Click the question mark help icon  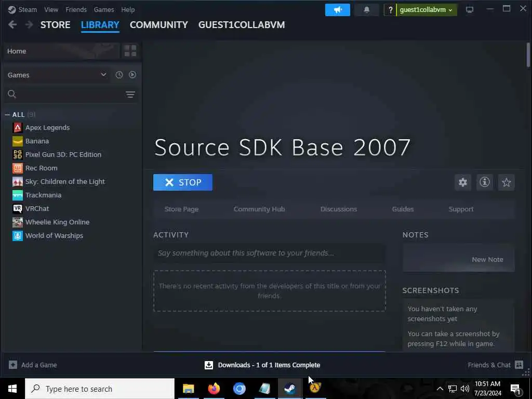390,10
